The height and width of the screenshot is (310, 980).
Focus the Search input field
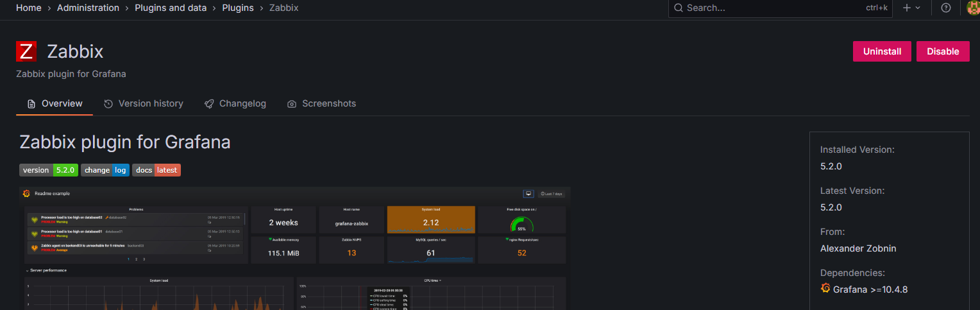click(x=780, y=8)
